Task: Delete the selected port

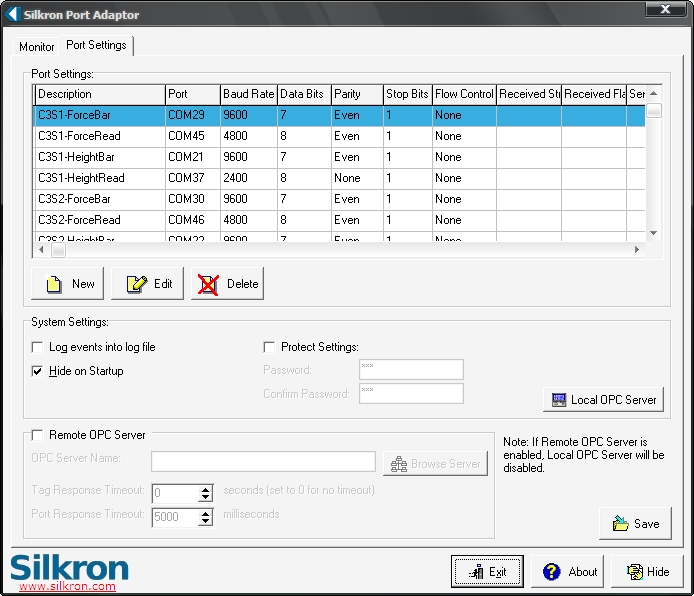Action: coord(227,284)
